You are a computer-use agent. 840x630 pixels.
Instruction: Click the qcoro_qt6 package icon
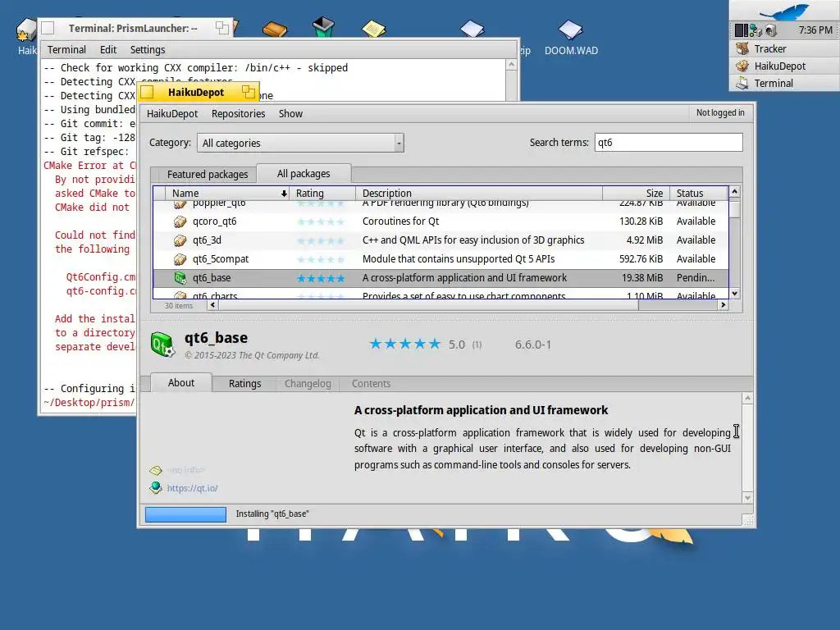tap(180, 221)
